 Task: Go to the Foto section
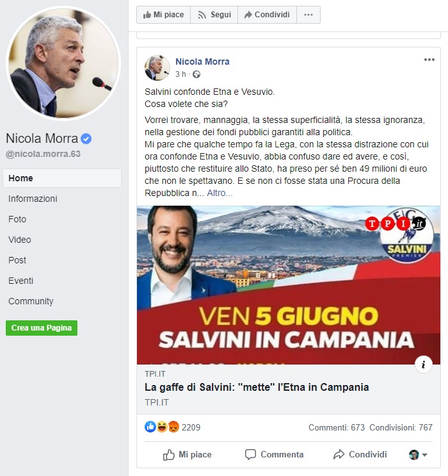click(17, 219)
